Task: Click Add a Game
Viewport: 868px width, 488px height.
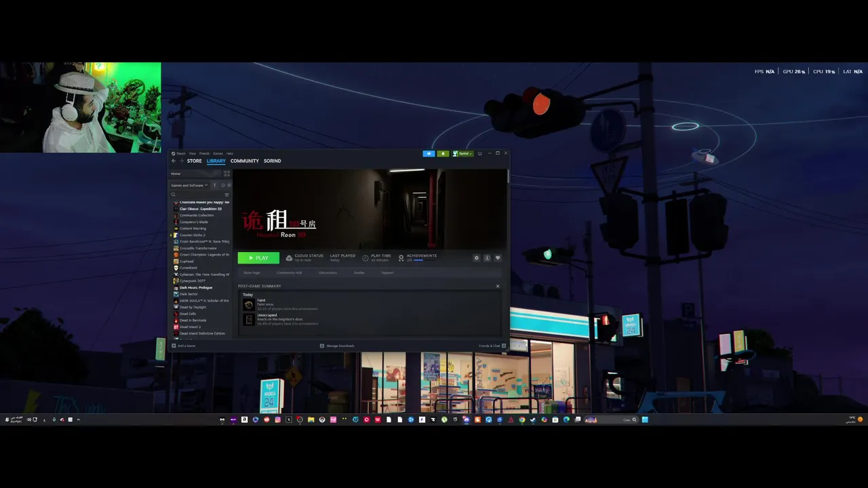Action: 184,346
